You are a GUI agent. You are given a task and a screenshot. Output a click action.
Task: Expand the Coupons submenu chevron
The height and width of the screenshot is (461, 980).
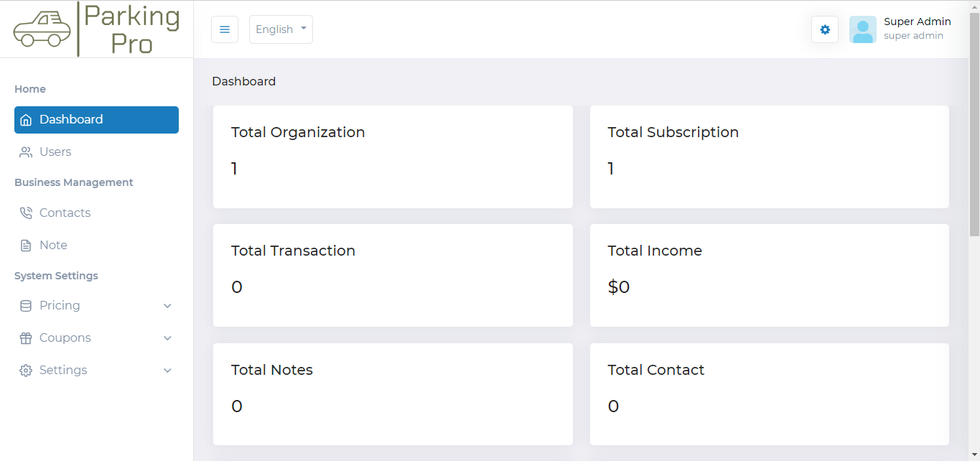[167, 338]
